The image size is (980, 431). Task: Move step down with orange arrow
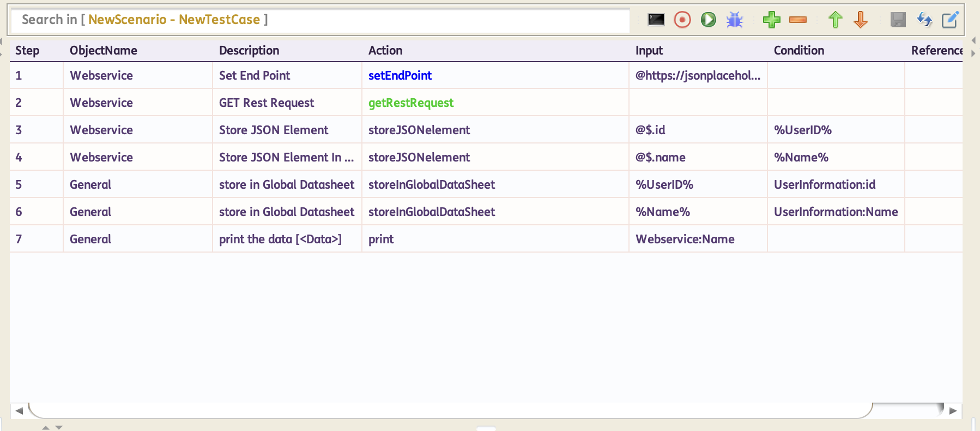click(861, 20)
